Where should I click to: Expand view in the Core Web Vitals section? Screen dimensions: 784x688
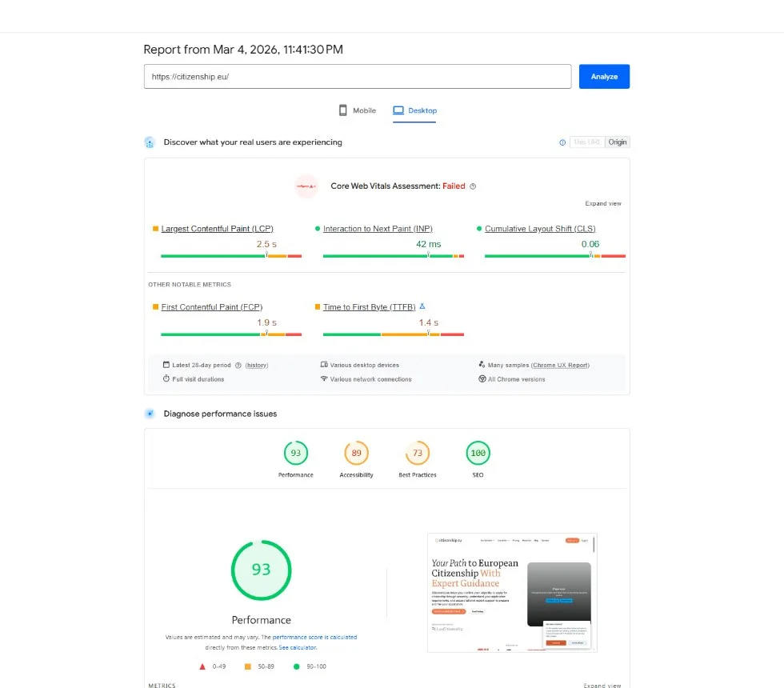pos(602,203)
